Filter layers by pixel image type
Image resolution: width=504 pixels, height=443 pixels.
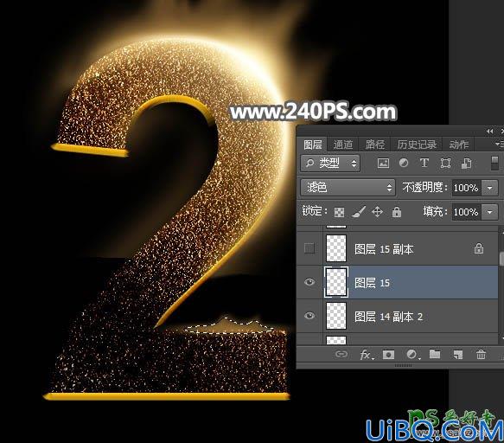[x=383, y=164]
